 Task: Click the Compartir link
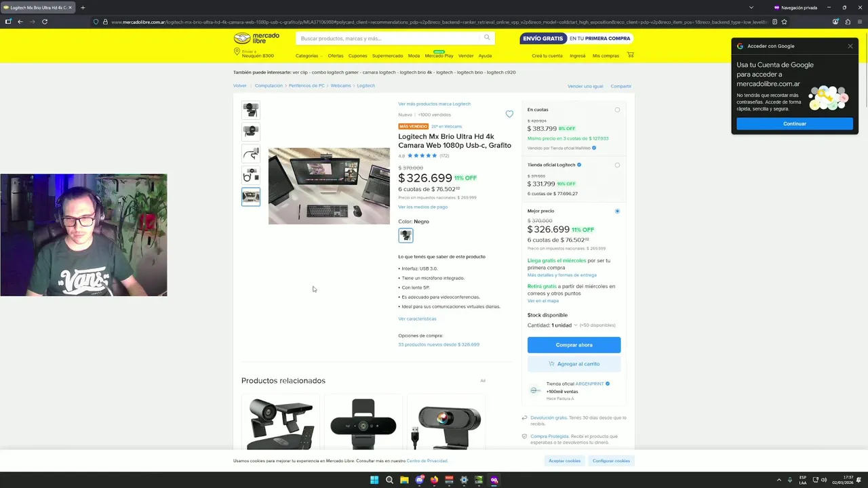click(x=620, y=86)
